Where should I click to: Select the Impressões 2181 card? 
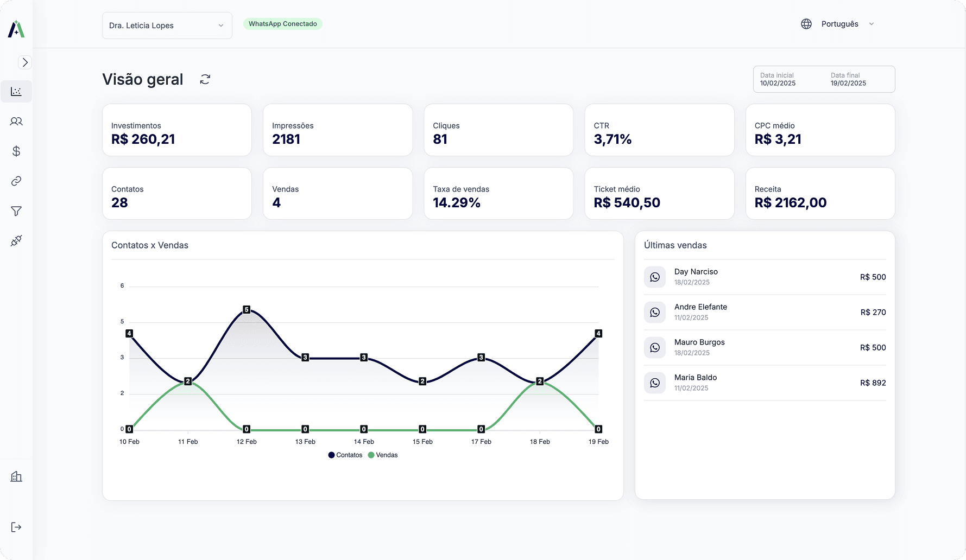338,130
